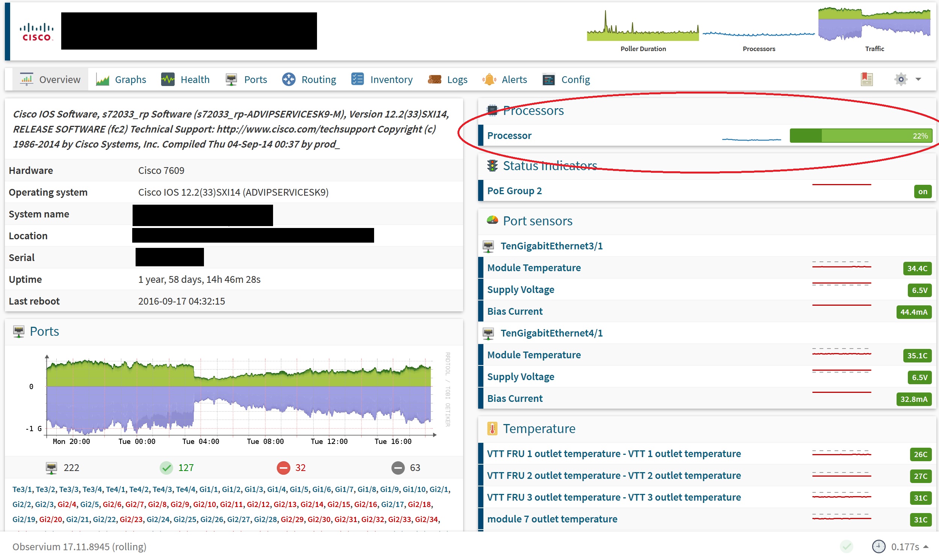Open port Gi2/4 link

click(x=66, y=504)
